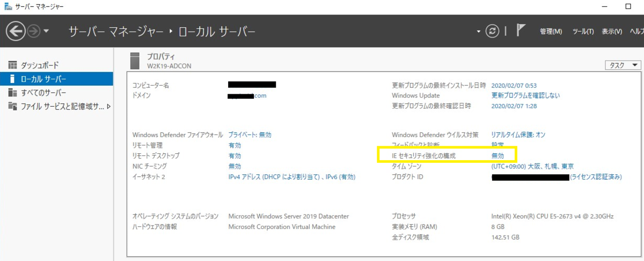Open the notifications flag icon
This screenshot has width=644, height=261.
coord(521,31)
